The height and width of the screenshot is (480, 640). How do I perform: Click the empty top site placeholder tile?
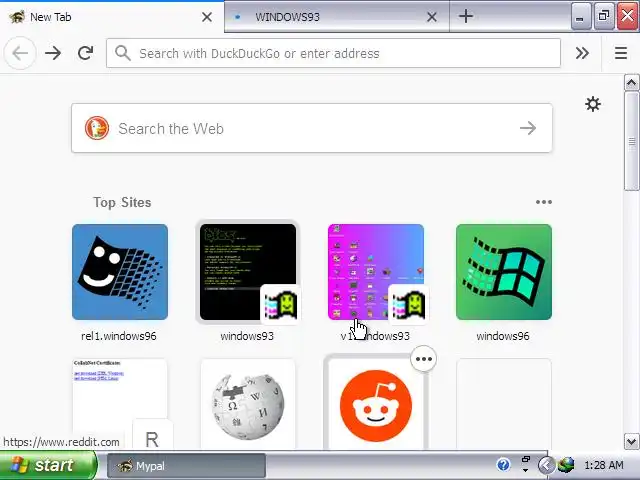pos(504,404)
